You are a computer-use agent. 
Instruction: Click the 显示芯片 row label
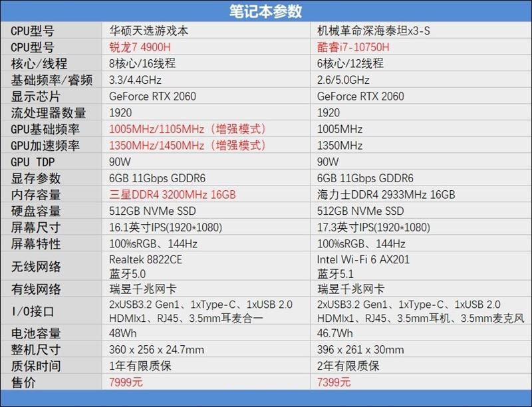tap(36, 96)
